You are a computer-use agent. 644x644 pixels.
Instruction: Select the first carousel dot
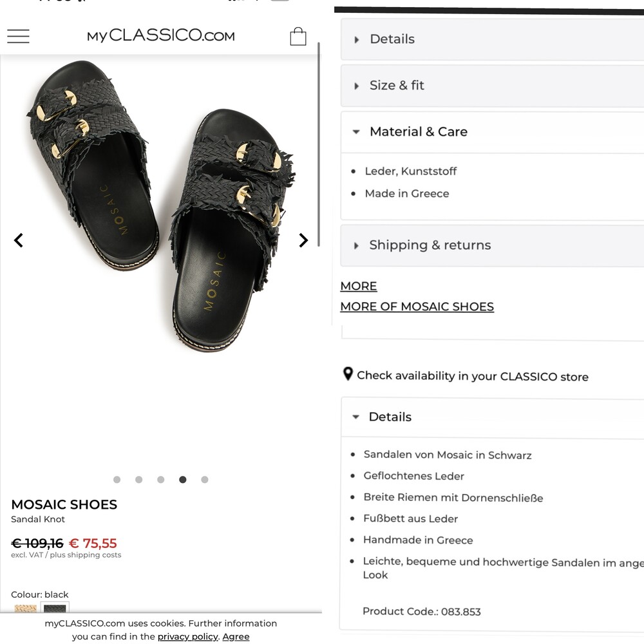(x=117, y=479)
